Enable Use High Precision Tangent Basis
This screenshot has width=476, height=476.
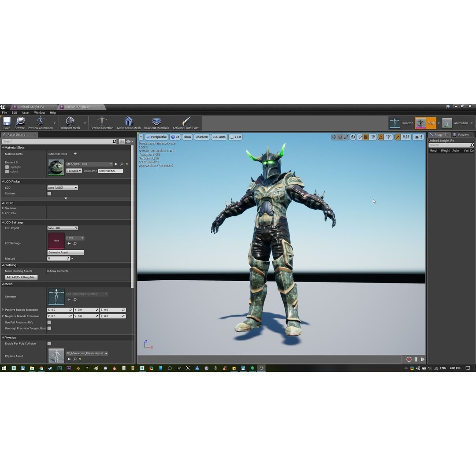click(49, 328)
